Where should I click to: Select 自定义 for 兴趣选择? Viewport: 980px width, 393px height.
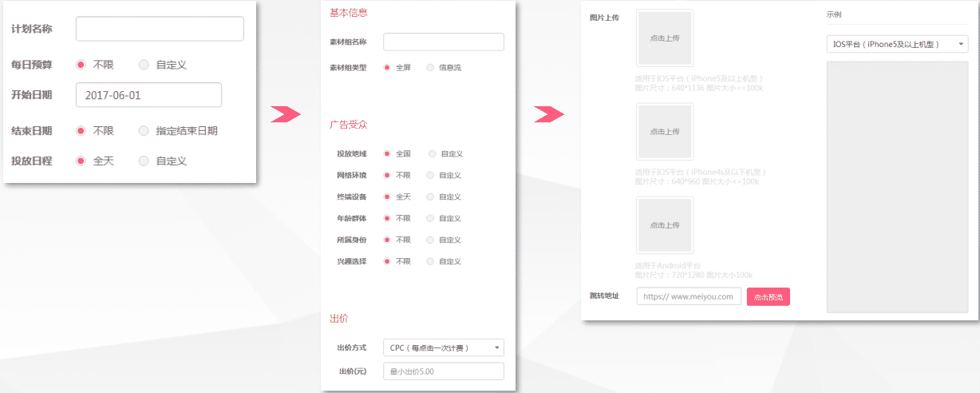pyautogui.click(x=431, y=261)
